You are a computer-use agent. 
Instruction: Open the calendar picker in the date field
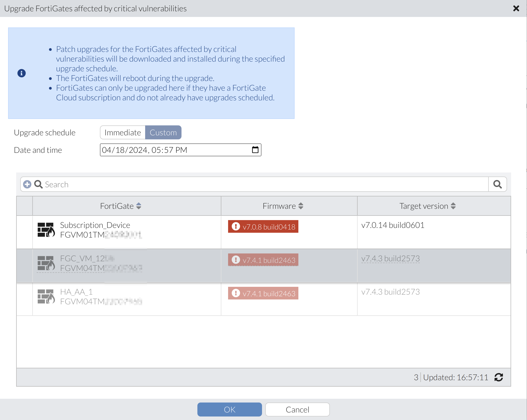[255, 150]
